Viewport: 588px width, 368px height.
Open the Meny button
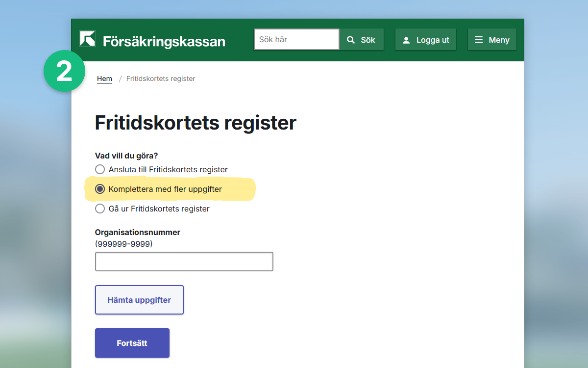pos(492,40)
